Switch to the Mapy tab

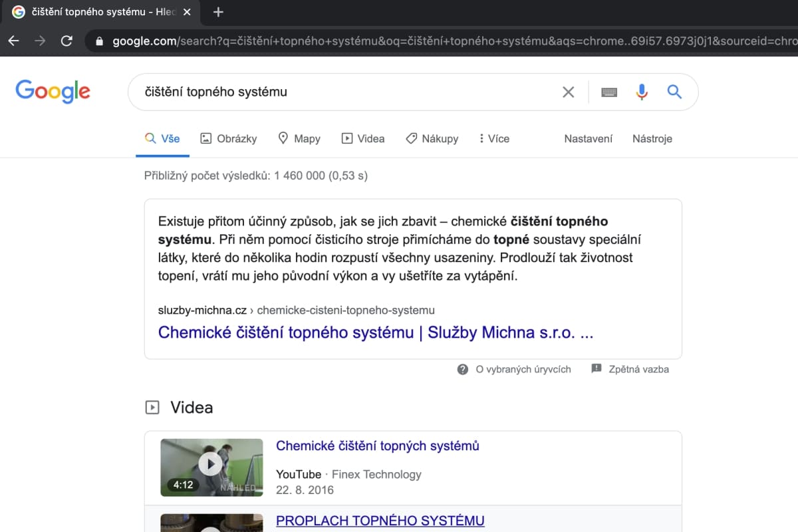[x=299, y=138]
